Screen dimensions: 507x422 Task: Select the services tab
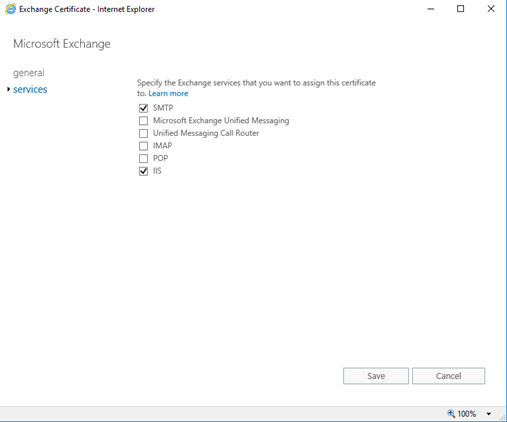point(30,89)
